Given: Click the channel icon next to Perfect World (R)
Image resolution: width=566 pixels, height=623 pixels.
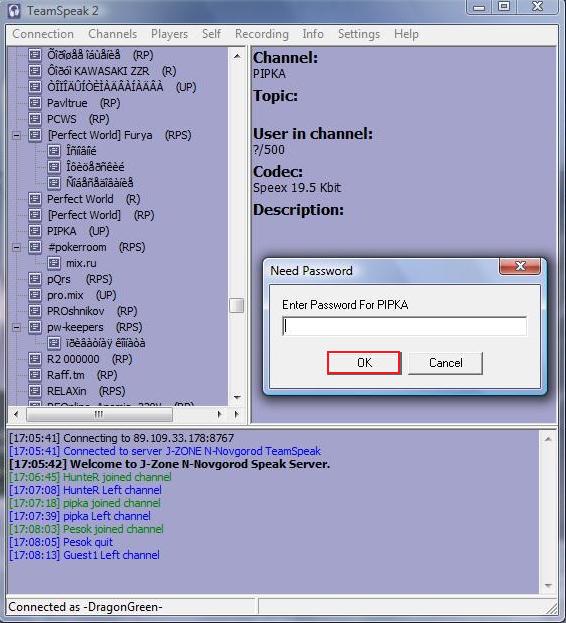Looking at the screenshot, I should 35,199.
